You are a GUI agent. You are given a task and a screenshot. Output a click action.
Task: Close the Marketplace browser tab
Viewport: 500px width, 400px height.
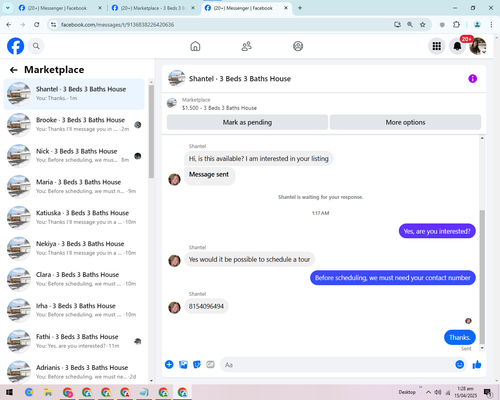(193, 8)
